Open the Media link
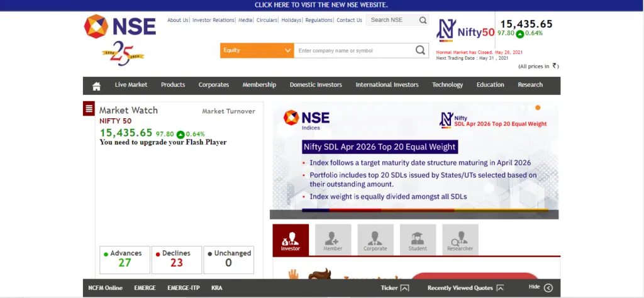The height and width of the screenshot is (298, 644). 245,20
